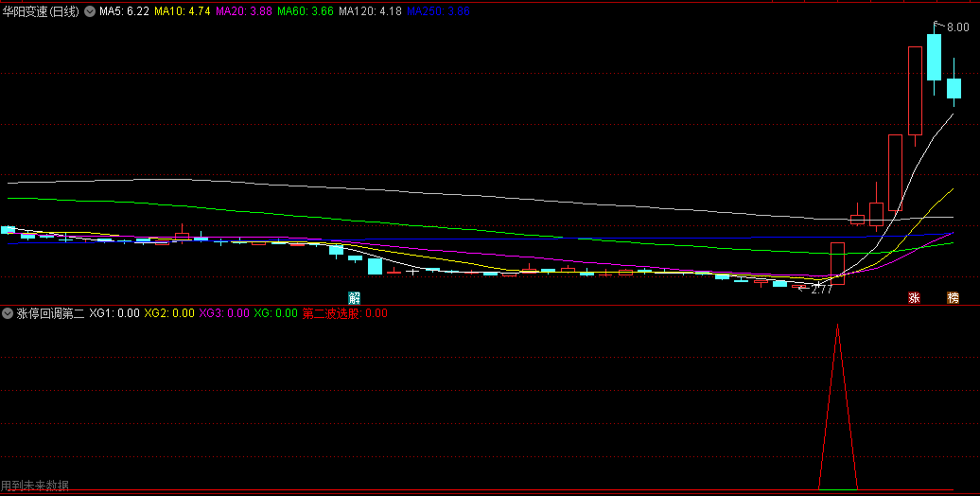This screenshot has width=980, height=496.
Task: Click the red 涨 limit-up marker icon
Action: tap(915, 297)
